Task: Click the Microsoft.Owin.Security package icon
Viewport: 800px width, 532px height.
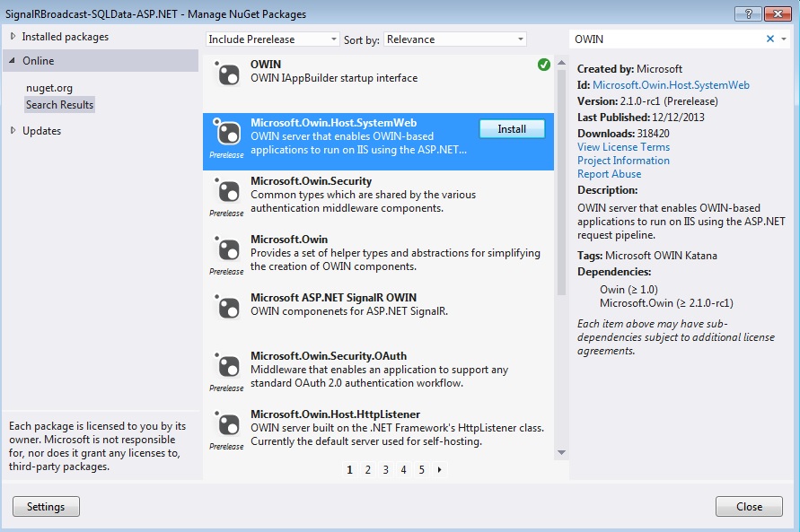Action: [x=227, y=191]
